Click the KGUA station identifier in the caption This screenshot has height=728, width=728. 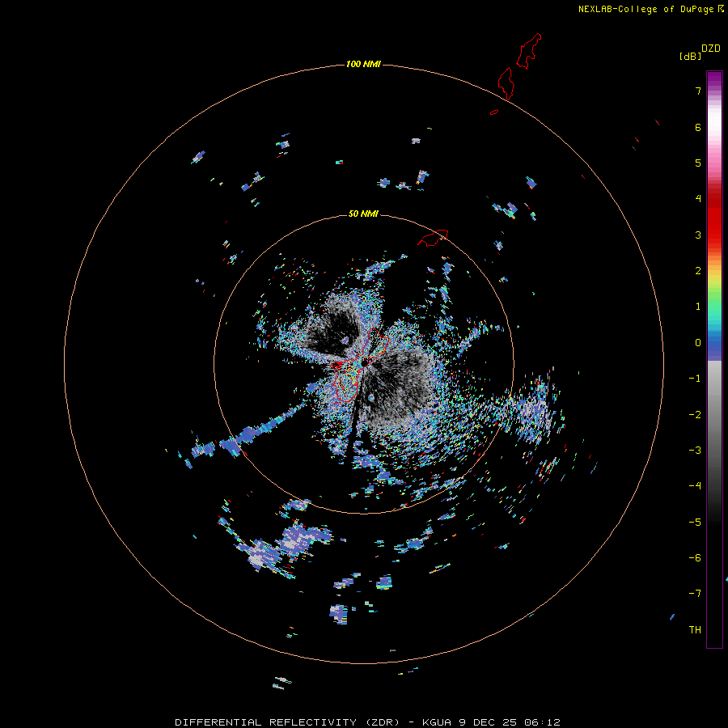tap(437, 722)
